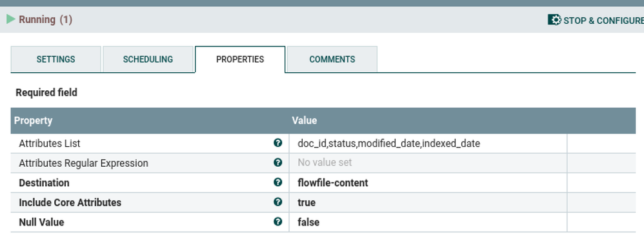Click the help icon beside Destination
This screenshot has width=644, height=248.
[x=277, y=182]
